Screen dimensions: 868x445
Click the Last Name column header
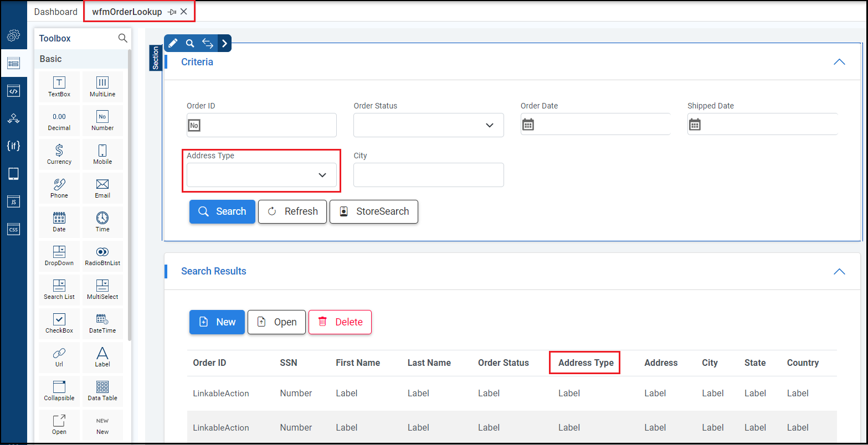click(x=429, y=363)
